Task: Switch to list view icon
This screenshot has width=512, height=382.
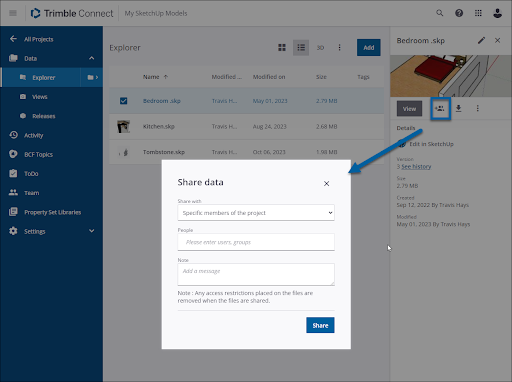Action: [x=301, y=48]
